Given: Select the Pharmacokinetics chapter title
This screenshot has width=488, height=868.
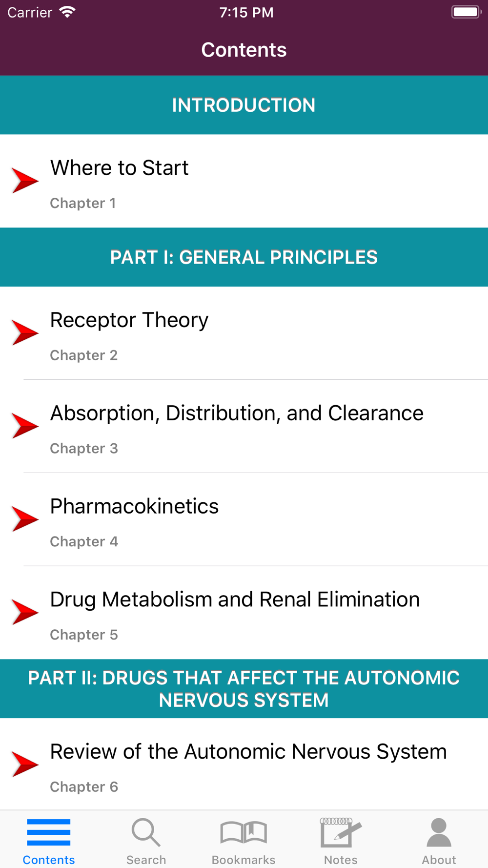Looking at the screenshot, I should [x=134, y=506].
